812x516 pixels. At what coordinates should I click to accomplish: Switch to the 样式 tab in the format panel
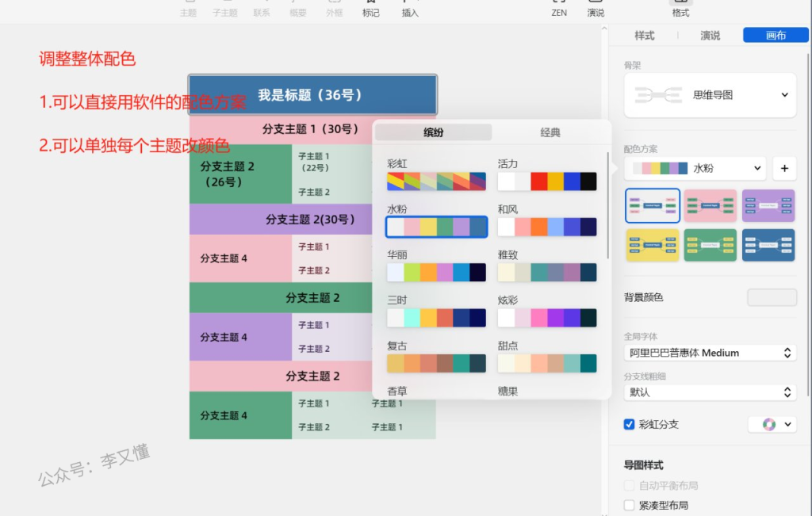tap(644, 36)
